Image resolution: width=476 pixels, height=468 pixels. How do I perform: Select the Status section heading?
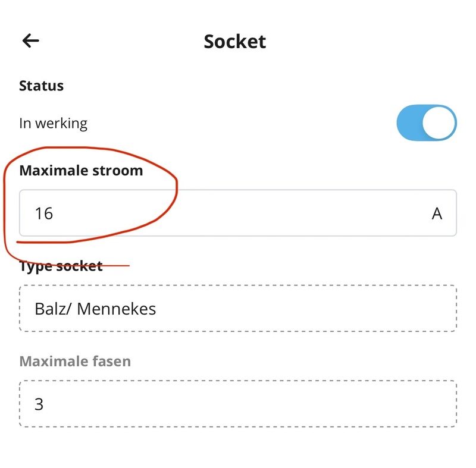pyautogui.click(x=41, y=86)
